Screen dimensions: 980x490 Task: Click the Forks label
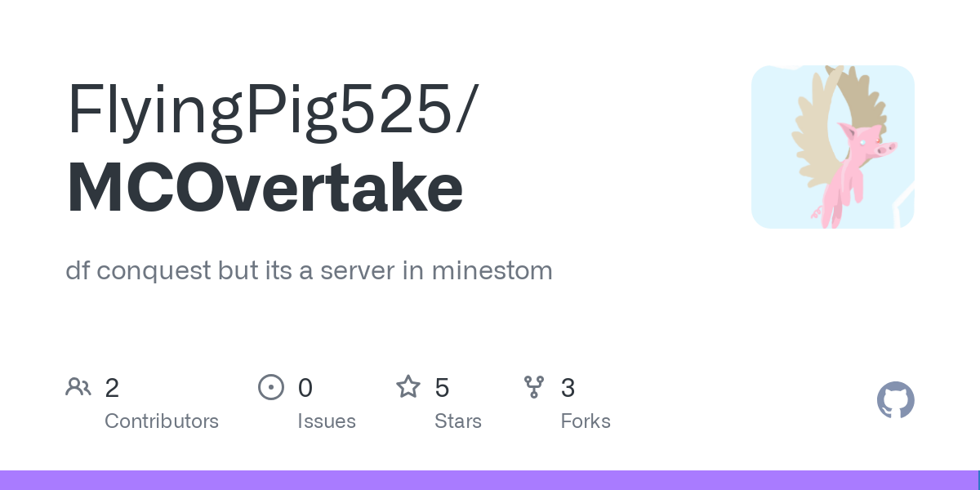click(x=586, y=421)
